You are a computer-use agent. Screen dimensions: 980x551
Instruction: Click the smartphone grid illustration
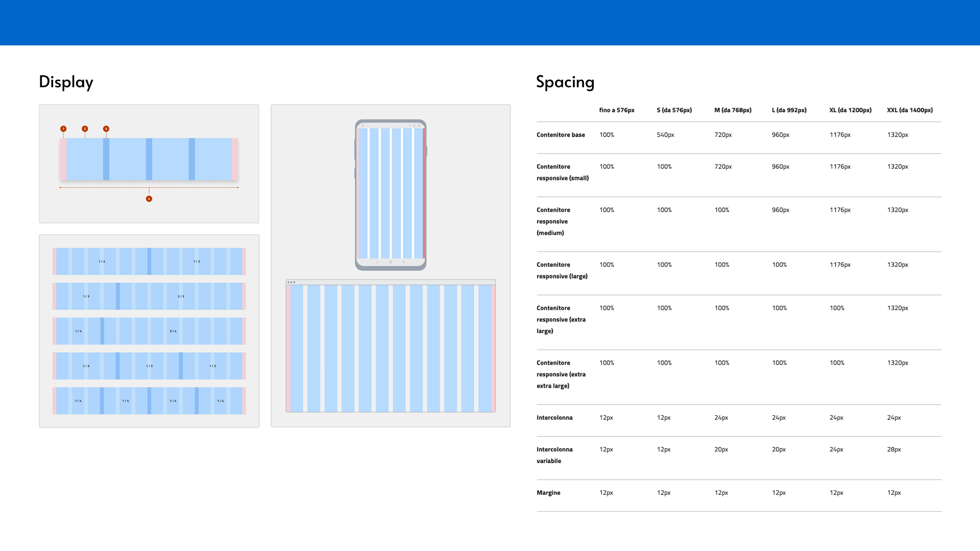(390, 195)
